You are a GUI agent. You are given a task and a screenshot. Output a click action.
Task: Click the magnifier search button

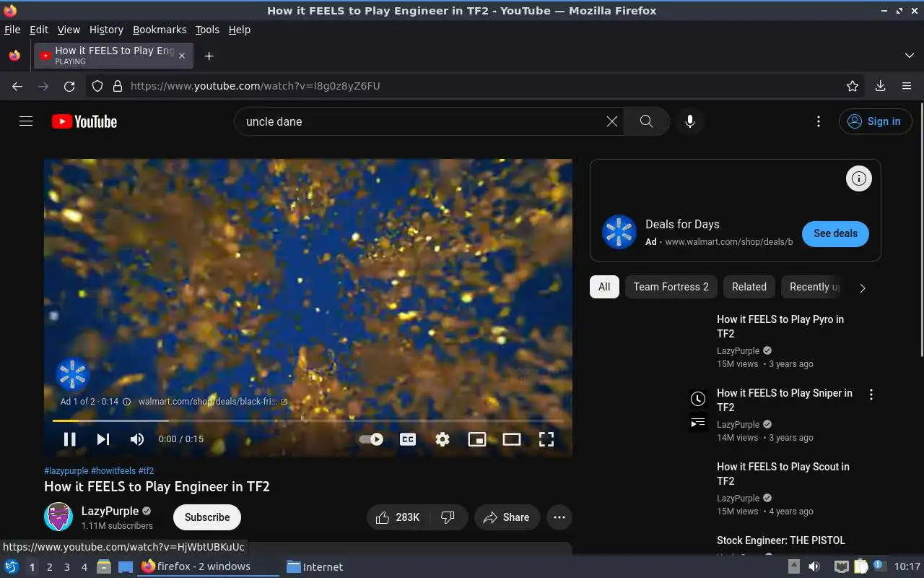pos(646,121)
